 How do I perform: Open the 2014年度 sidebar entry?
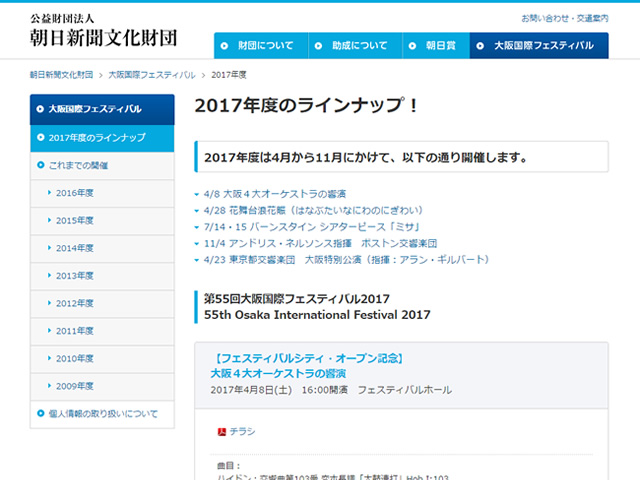[x=102, y=248]
